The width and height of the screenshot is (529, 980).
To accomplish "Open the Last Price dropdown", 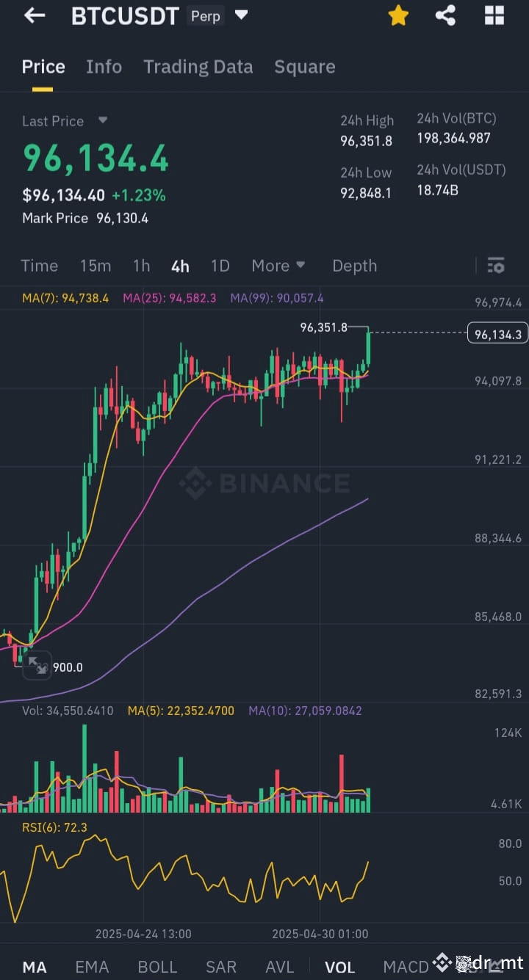I will [x=65, y=120].
